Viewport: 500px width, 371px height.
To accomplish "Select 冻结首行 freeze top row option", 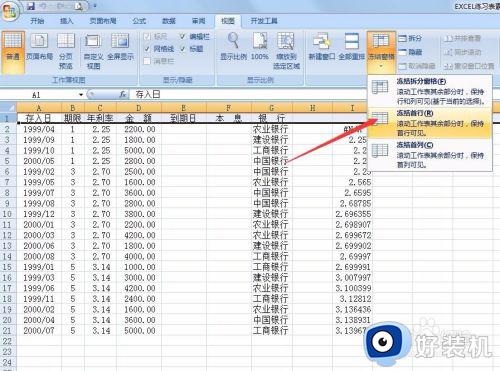I will (430, 123).
